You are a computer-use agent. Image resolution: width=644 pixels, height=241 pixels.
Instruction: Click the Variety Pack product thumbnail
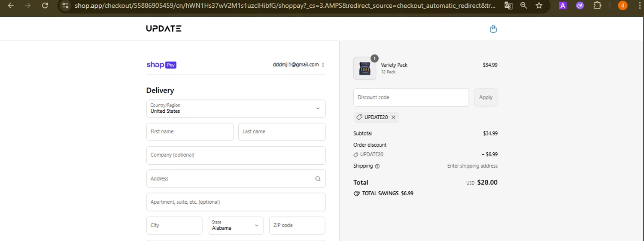pyautogui.click(x=365, y=69)
